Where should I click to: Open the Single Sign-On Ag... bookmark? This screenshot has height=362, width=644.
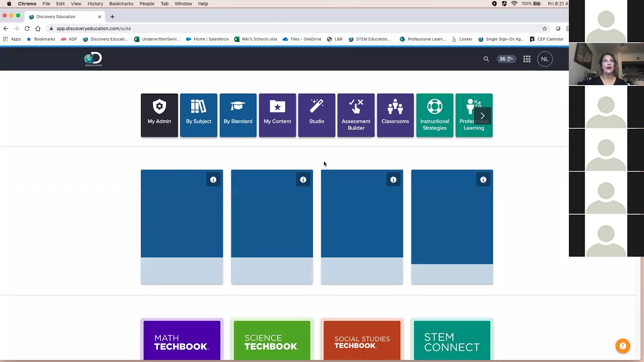[x=501, y=39]
